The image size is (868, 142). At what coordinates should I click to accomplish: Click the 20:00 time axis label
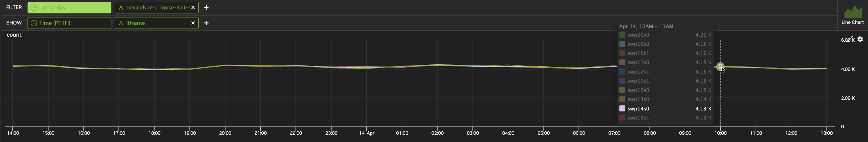tap(225, 133)
